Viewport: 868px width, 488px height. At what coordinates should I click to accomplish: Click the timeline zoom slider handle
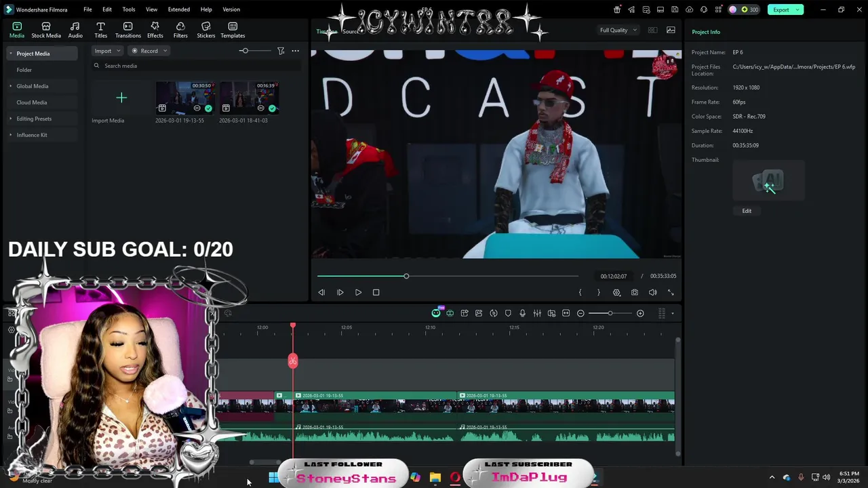610,313
